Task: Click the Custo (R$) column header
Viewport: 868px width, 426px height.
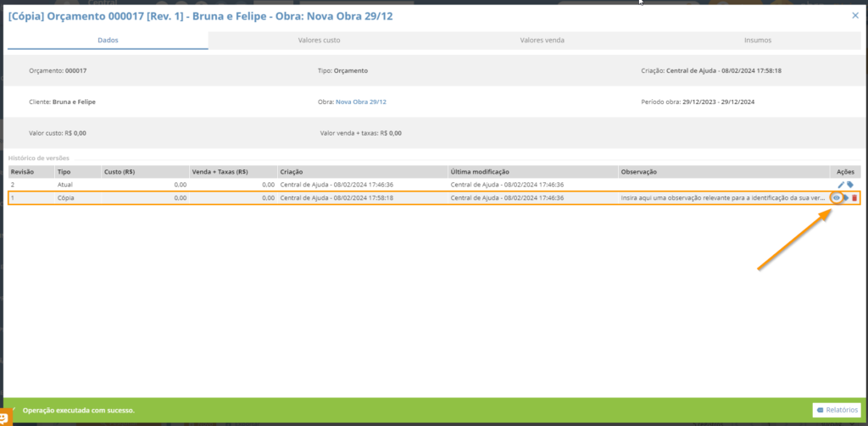Action: (x=145, y=172)
